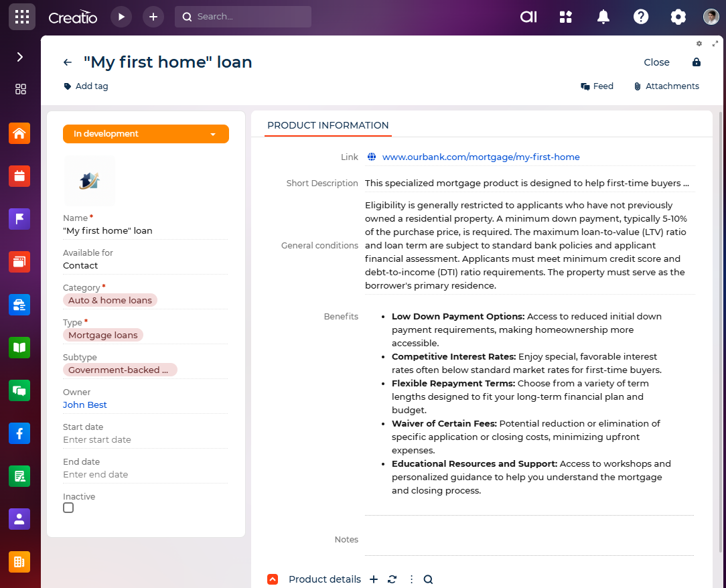
Task: Refresh the Product details list
Action: tap(392, 579)
